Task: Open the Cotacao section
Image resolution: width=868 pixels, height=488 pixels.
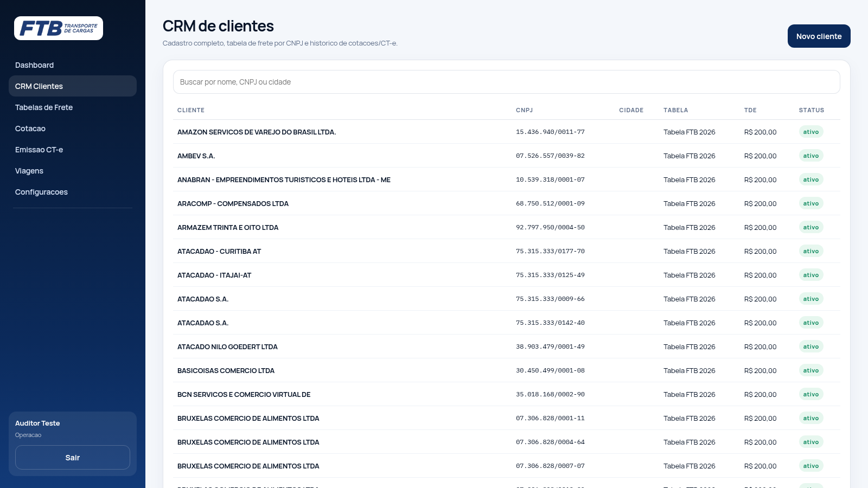Action: point(73,129)
